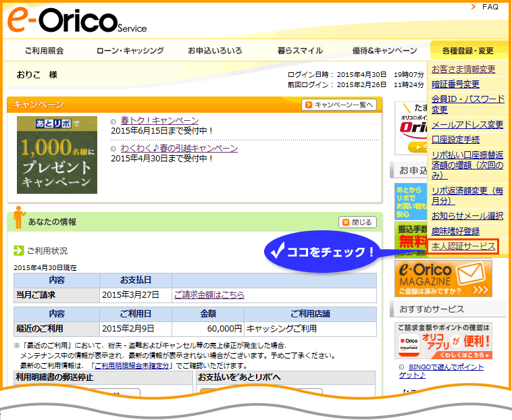Close the あなたの情報 panel with 閉じる

point(357,222)
